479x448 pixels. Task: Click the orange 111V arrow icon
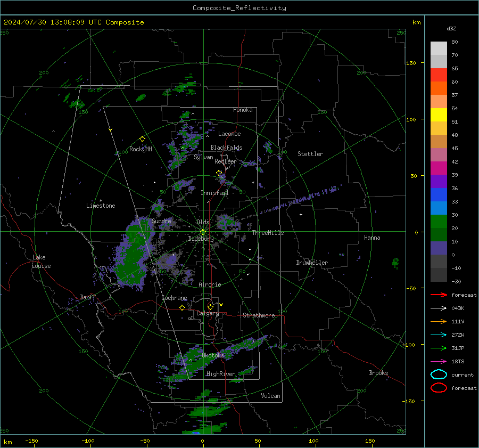coord(439,321)
